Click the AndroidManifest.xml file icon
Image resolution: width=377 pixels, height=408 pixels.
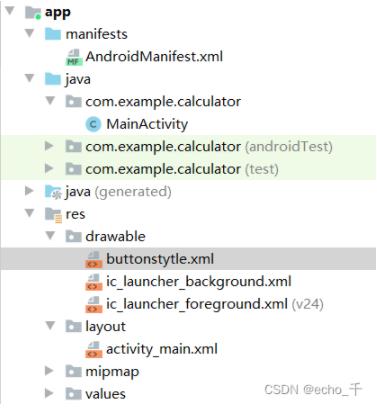click(74, 57)
